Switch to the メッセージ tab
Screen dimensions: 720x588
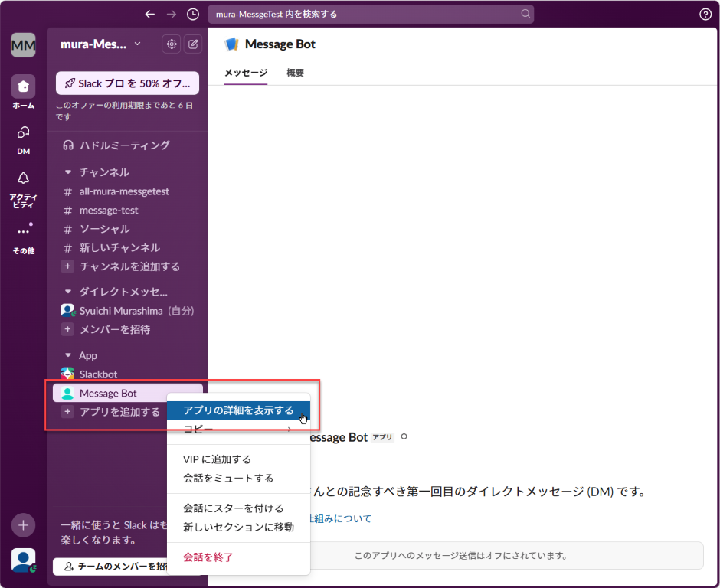[x=246, y=73]
